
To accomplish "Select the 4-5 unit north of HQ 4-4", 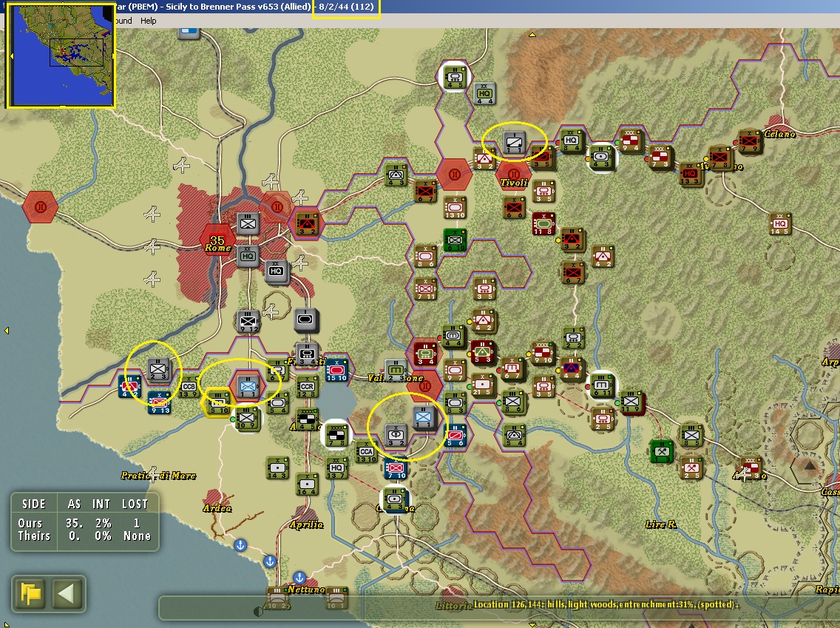I will pyautogui.click(x=454, y=78).
